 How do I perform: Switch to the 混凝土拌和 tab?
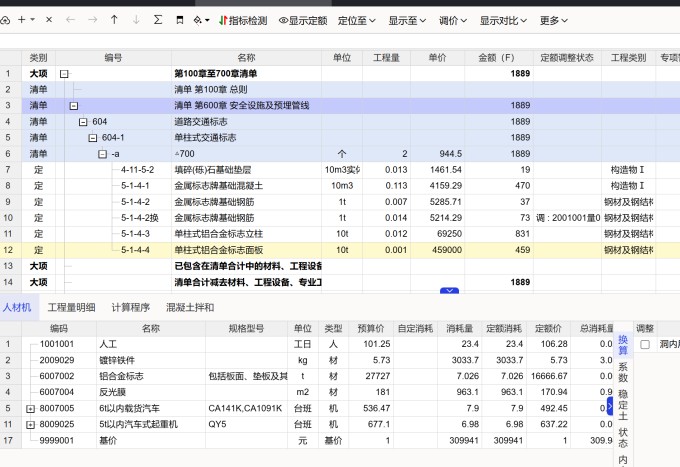tap(190, 307)
